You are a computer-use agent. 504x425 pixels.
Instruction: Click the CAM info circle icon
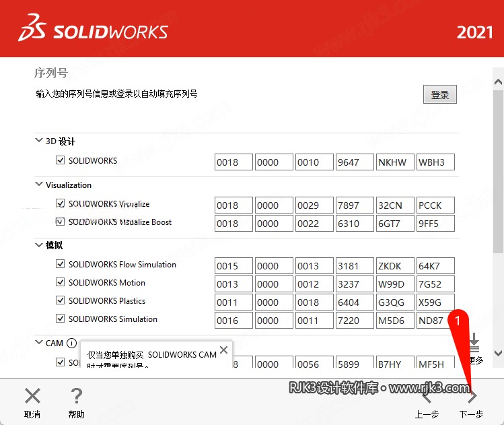[71, 344]
